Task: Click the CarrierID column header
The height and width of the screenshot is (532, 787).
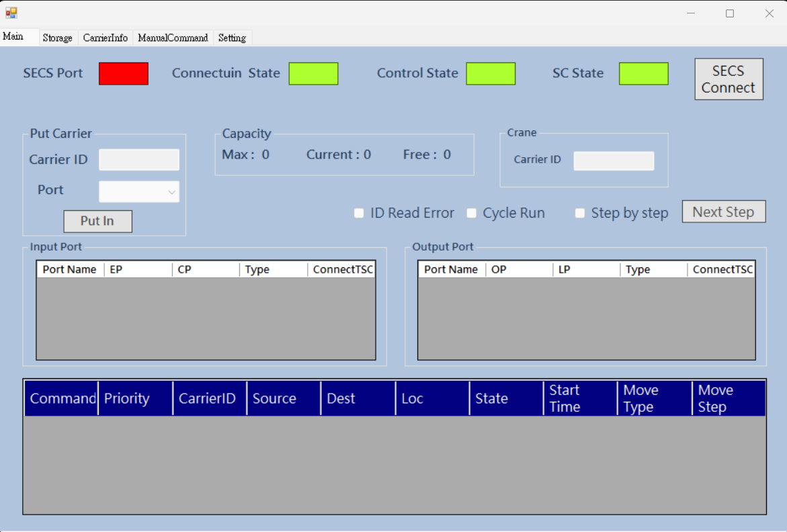Action: (210, 398)
